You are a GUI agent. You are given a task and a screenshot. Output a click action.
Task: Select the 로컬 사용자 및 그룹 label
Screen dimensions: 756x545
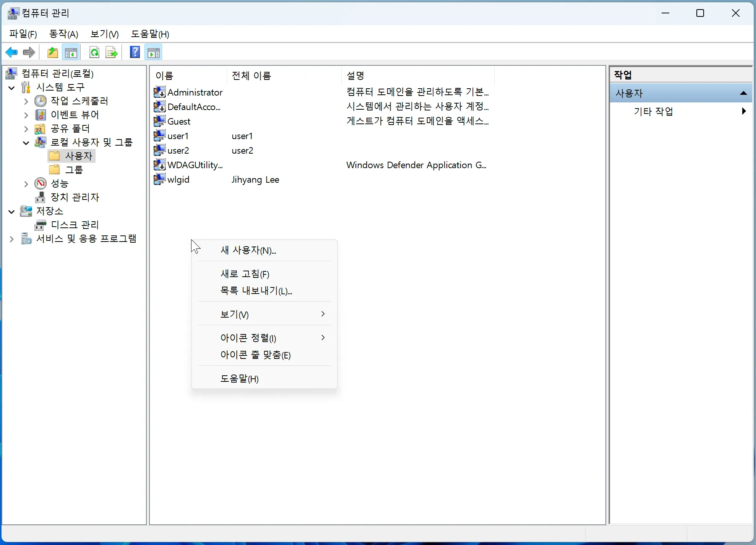coord(92,142)
